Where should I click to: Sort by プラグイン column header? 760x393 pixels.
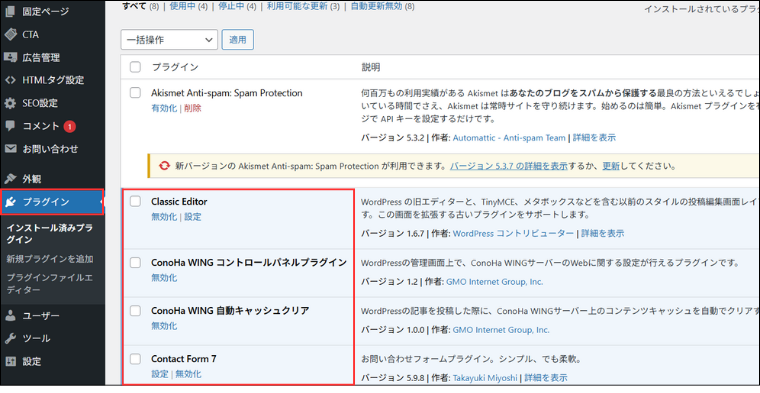pyautogui.click(x=175, y=67)
